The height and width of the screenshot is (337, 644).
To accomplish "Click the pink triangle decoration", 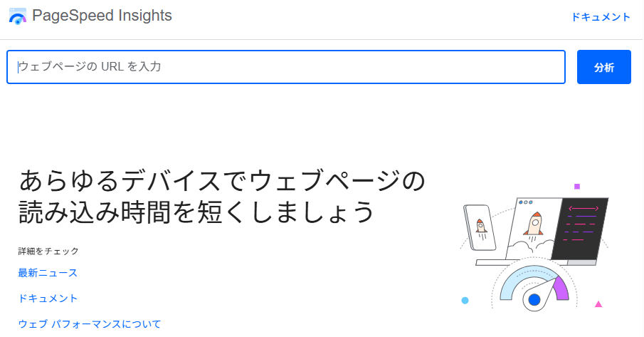I will (x=598, y=304).
